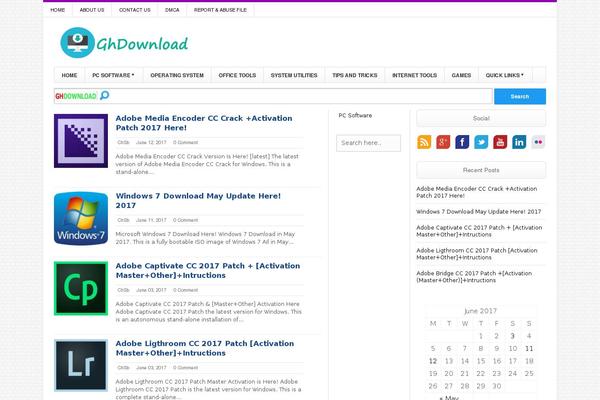Open recent post Windows 7 Download May Update
Screen dimensions: 600x400
[479, 211]
